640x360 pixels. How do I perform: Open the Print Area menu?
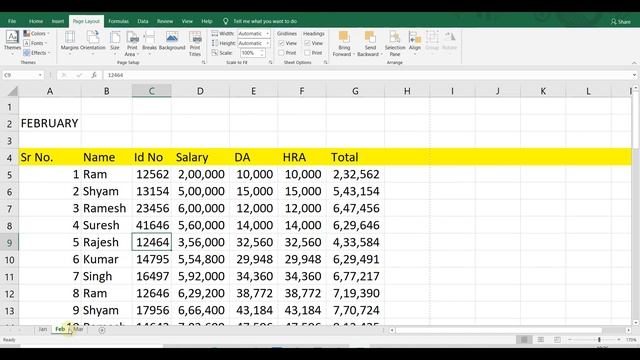tap(132, 43)
